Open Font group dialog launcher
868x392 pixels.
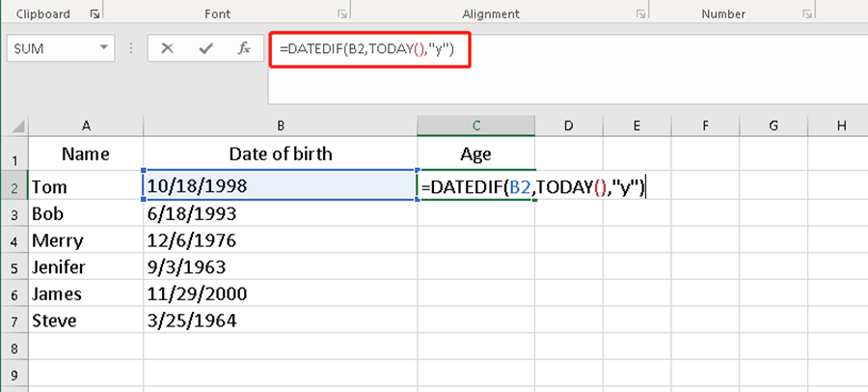point(342,14)
